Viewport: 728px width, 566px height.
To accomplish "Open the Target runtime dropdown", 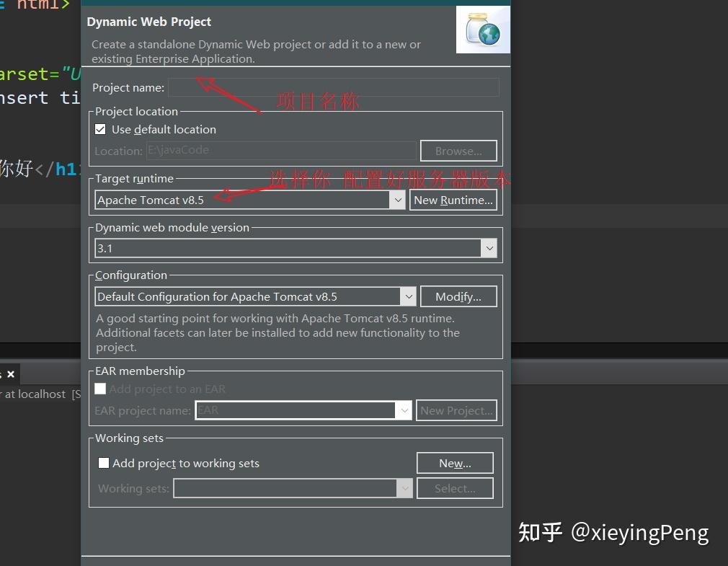I will click(x=397, y=200).
